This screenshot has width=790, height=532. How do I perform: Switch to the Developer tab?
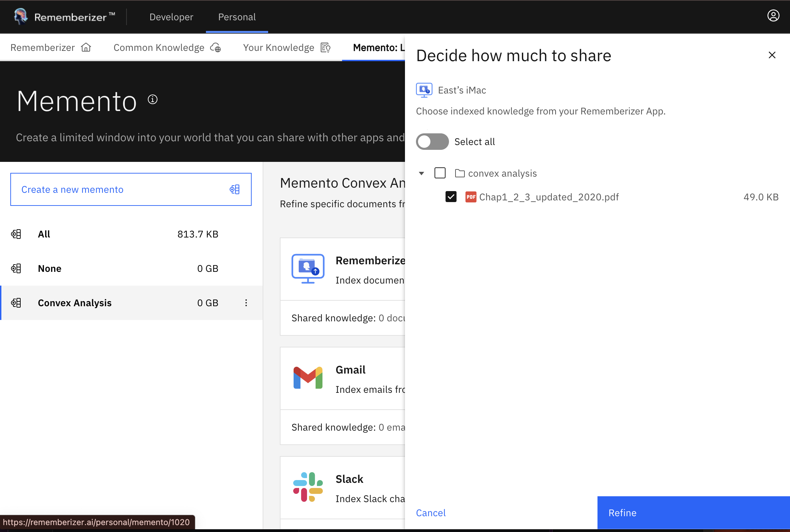coord(171,17)
